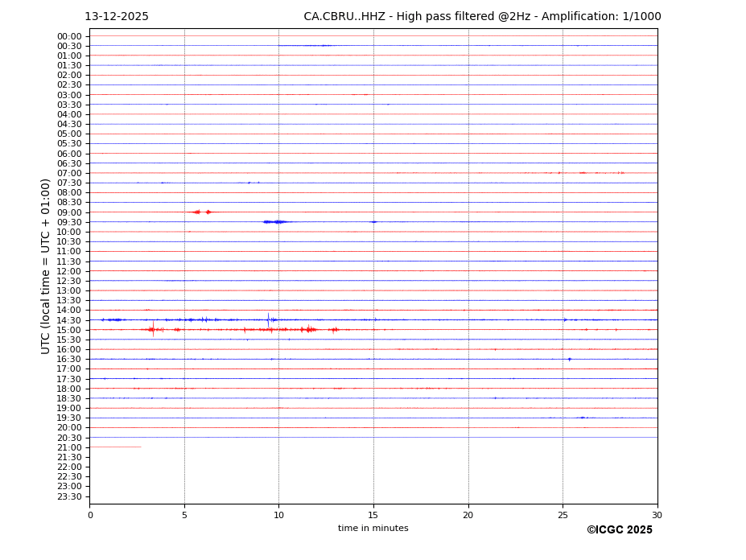Click the 13-12-2025 date label
Screen dimensions: 746x560
coord(117,17)
